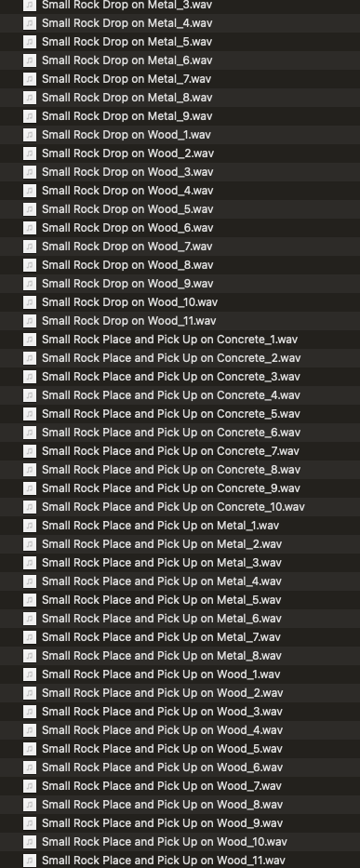Image resolution: width=360 pixels, height=868 pixels.
Task: Select Small Rock Place and Pick Up on Concrete_6.wav
Action: click(171, 433)
